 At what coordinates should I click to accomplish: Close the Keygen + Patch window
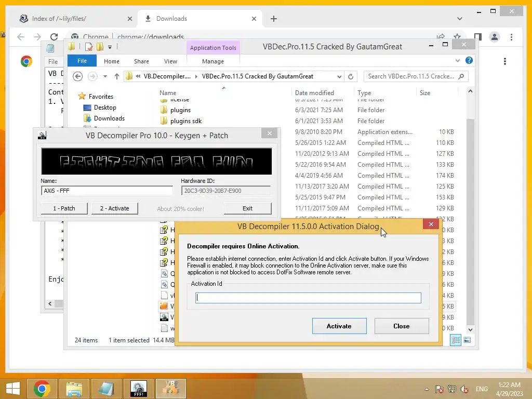[x=270, y=134]
